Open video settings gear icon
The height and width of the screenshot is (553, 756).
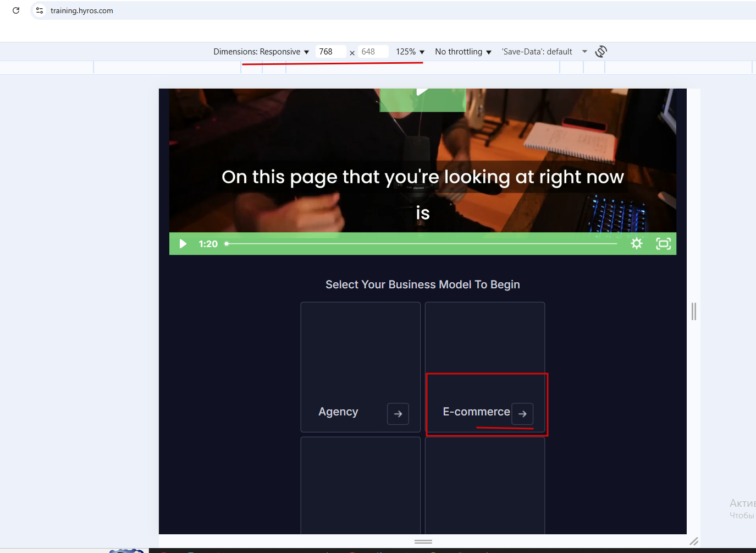637,244
